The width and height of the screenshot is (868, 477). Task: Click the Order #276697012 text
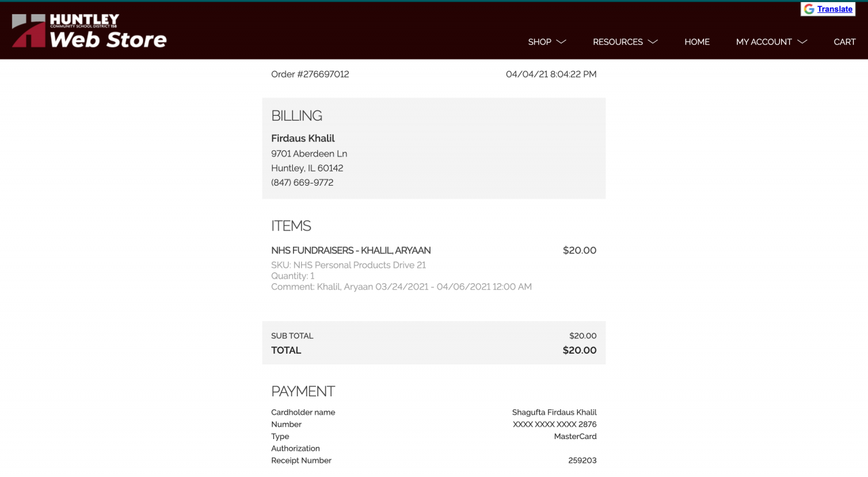pyautogui.click(x=310, y=75)
